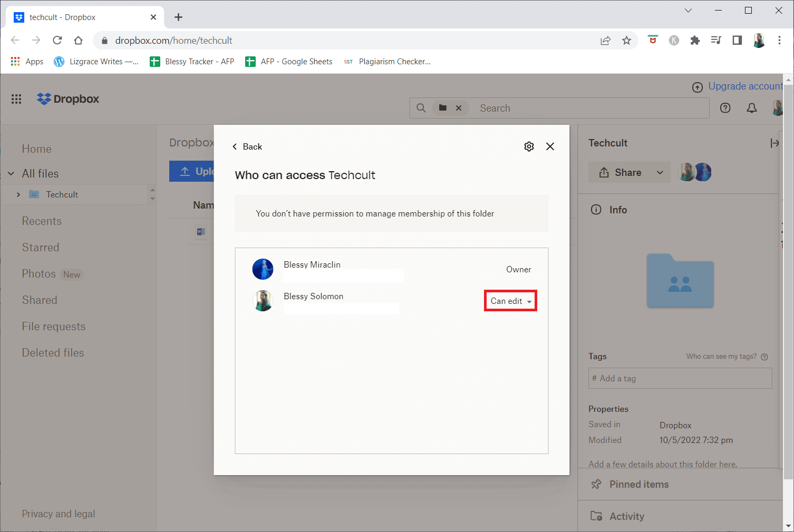Open the media control icon
This screenshot has height=532, width=794.
(716, 40)
